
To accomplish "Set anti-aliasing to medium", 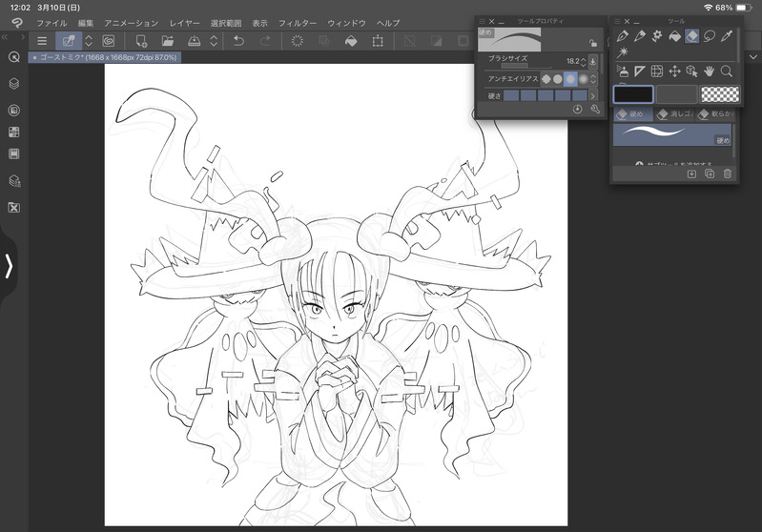I will coord(570,79).
